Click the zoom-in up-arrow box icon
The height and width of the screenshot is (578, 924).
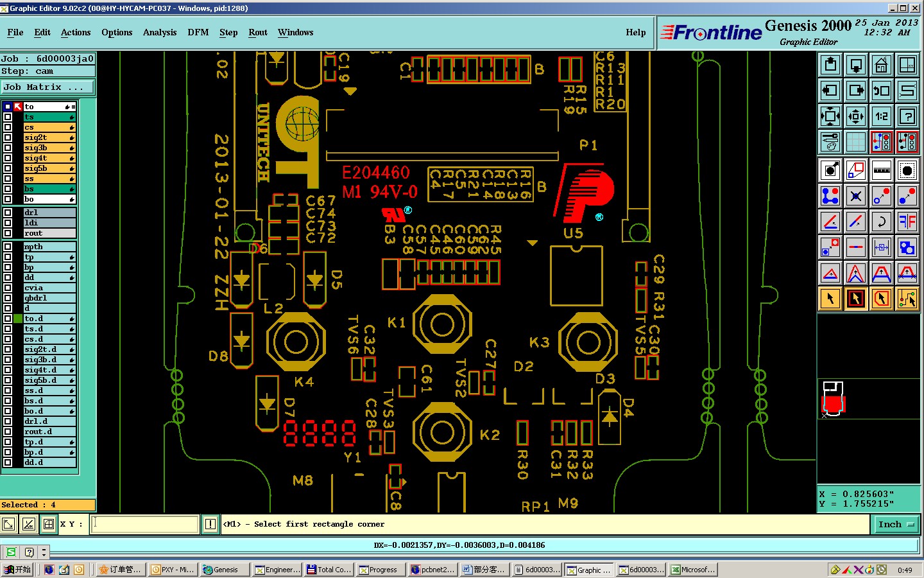[830, 65]
